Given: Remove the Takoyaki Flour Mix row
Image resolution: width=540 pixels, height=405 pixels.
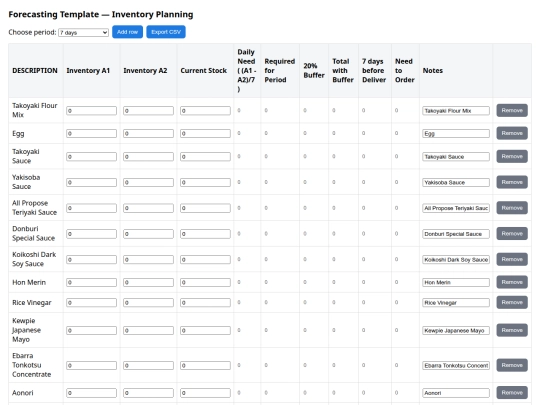Looking at the screenshot, I should [x=512, y=111].
